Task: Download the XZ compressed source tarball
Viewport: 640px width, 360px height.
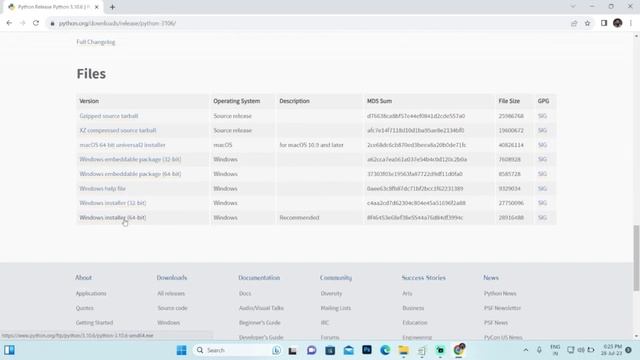Action: click(x=118, y=130)
